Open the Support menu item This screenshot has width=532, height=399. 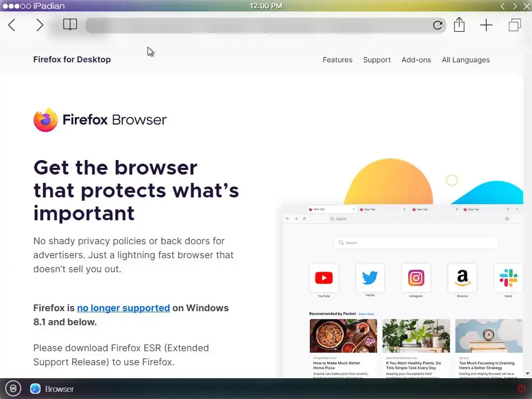pos(377,60)
